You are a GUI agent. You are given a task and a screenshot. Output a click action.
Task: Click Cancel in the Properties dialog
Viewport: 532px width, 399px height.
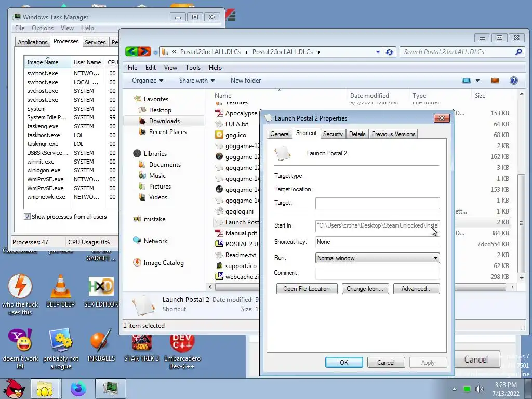tap(386, 362)
